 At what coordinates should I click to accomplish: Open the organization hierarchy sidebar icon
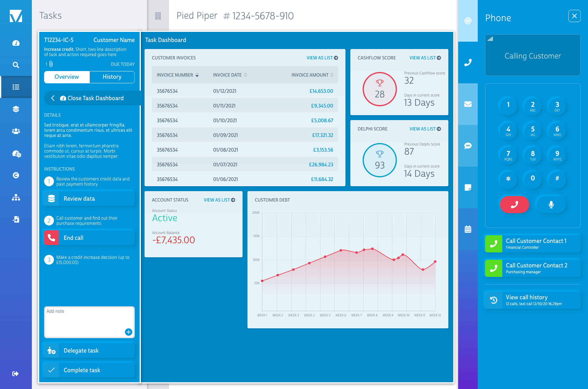pyautogui.click(x=16, y=198)
